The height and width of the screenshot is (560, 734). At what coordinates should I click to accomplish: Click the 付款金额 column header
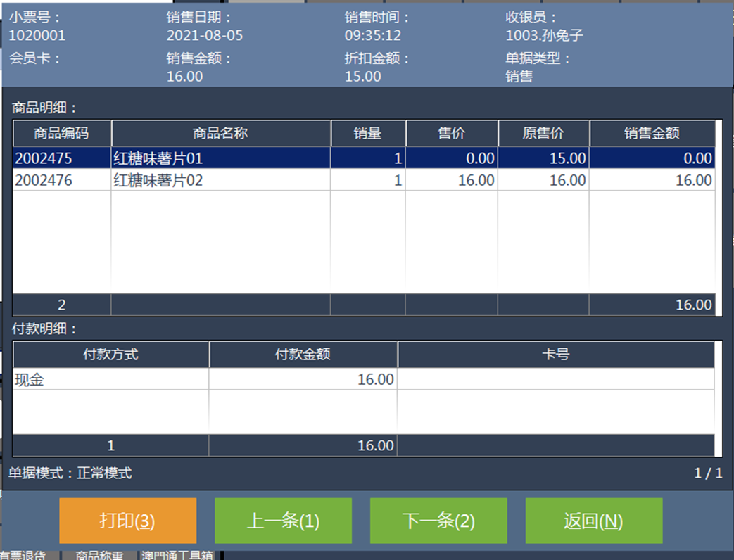pyautogui.click(x=303, y=355)
